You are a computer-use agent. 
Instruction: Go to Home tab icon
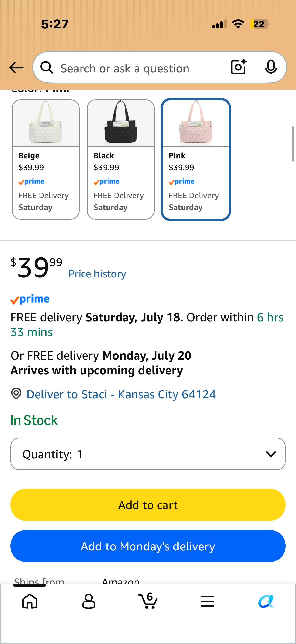click(x=30, y=601)
